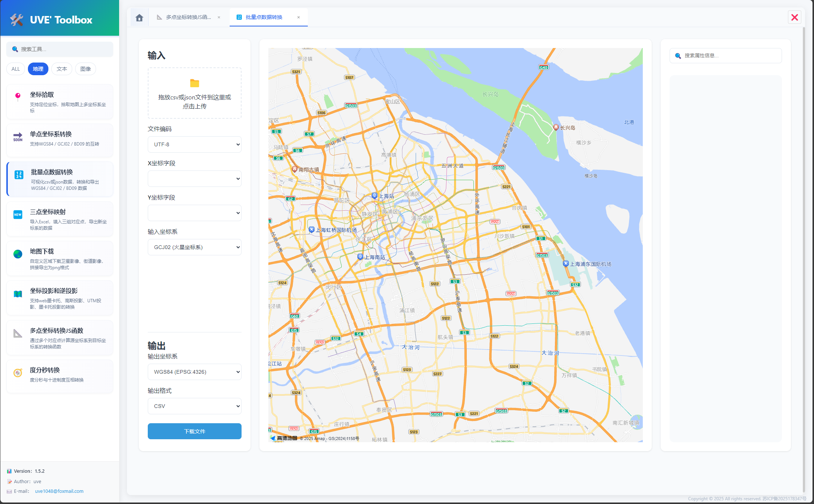This screenshot has width=814, height=504.
Task: Open the uve1048@foxmail.com email link
Action: point(59,491)
